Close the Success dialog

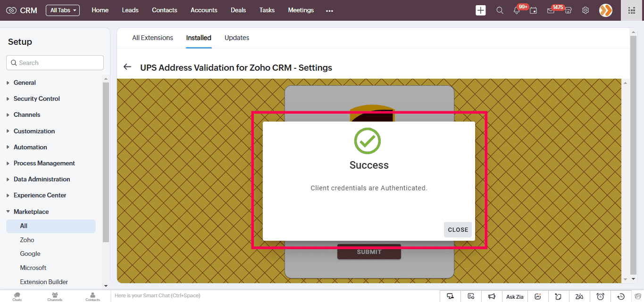tap(458, 229)
